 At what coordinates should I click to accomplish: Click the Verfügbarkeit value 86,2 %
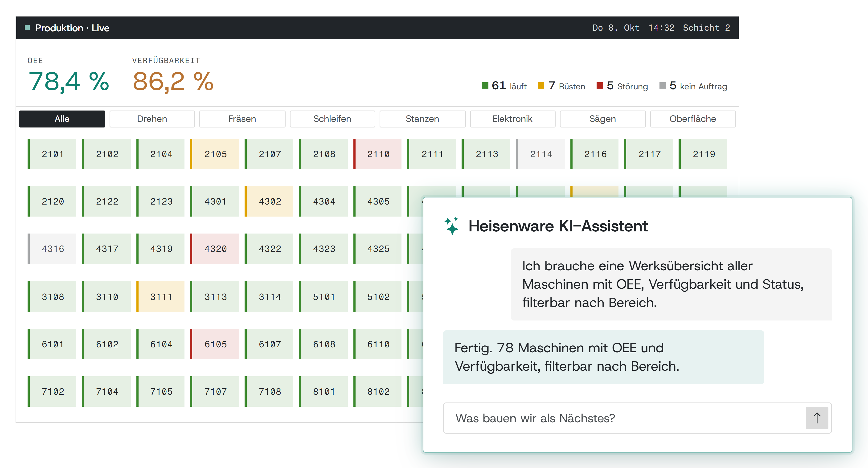[x=173, y=82]
